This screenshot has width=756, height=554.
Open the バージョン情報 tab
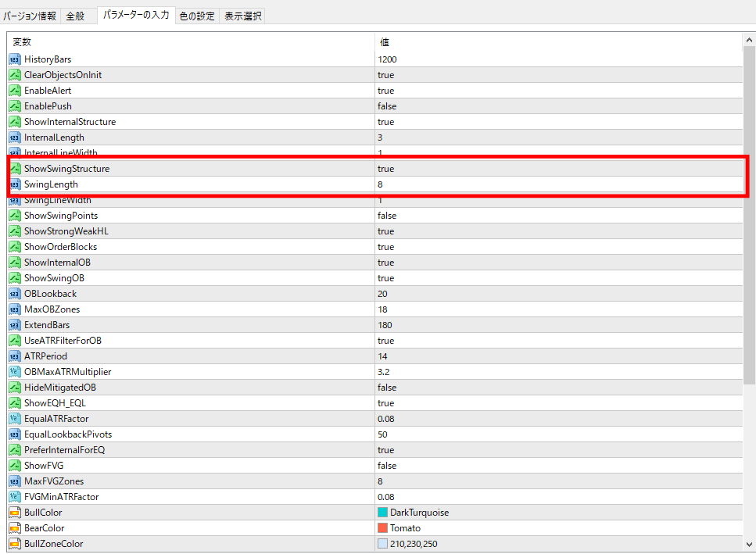click(30, 16)
